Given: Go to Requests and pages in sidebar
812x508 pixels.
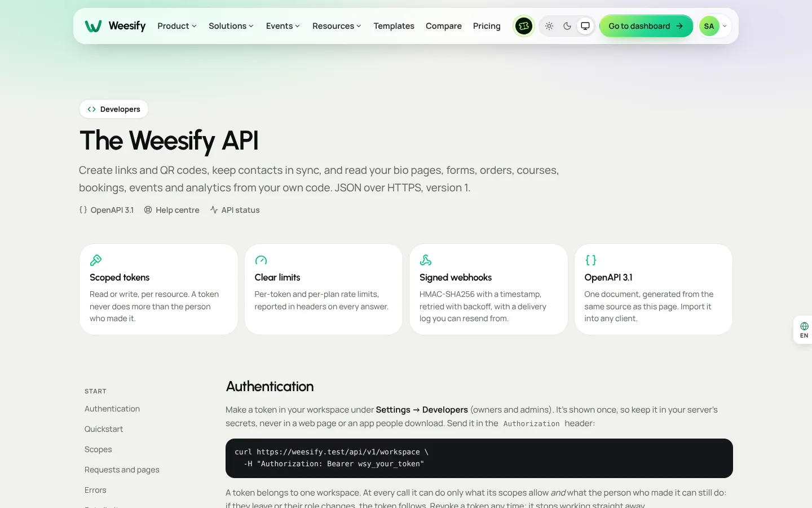Looking at the screenshot, I should coord(122,470).
